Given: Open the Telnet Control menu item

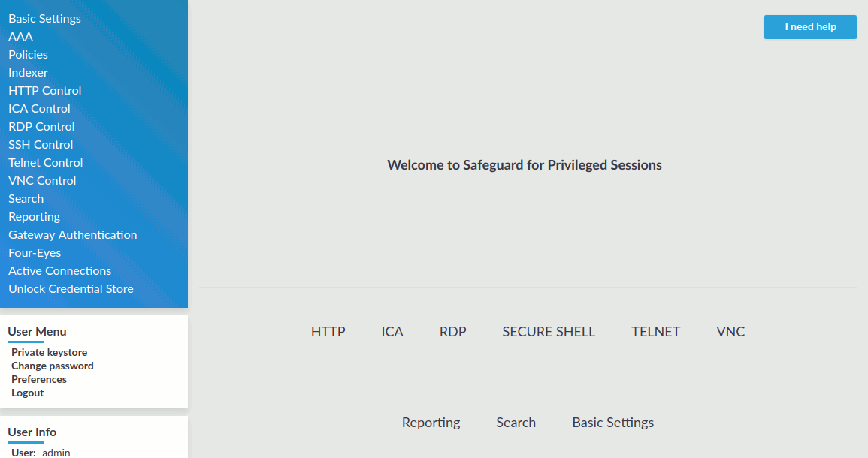Looking at the screenshot, I should coord(45,163).
